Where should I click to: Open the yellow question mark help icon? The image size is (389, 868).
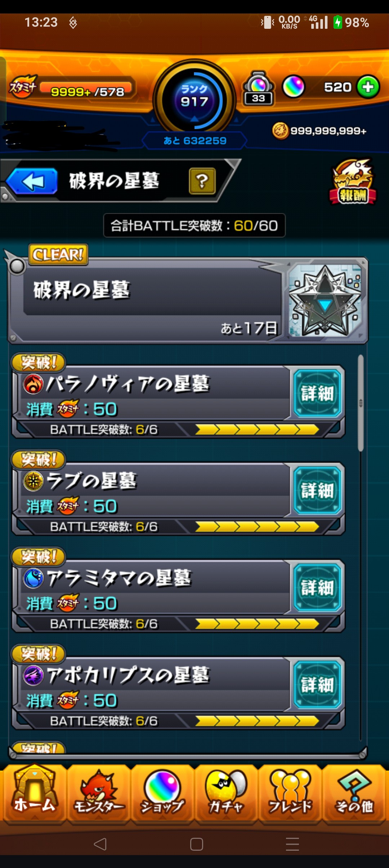[202, 181]
